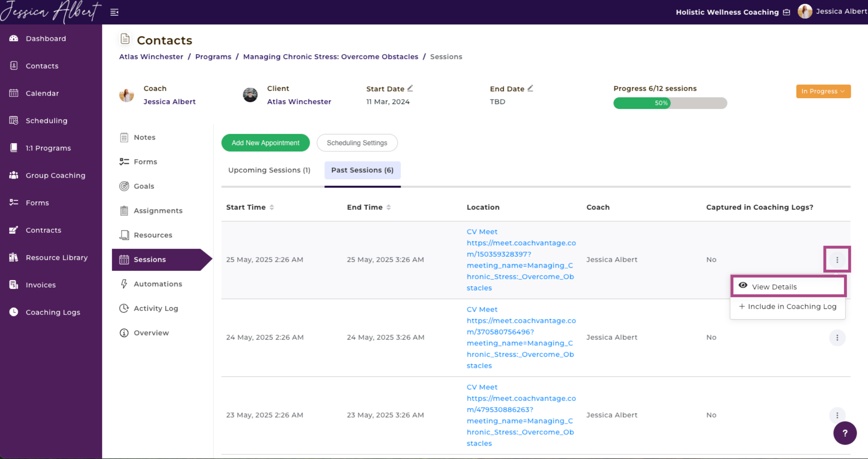Image resolution: width=868 pixels, height=459 pixels.
Task: Click the Overview info icon
Action: (x=124, y=333)
